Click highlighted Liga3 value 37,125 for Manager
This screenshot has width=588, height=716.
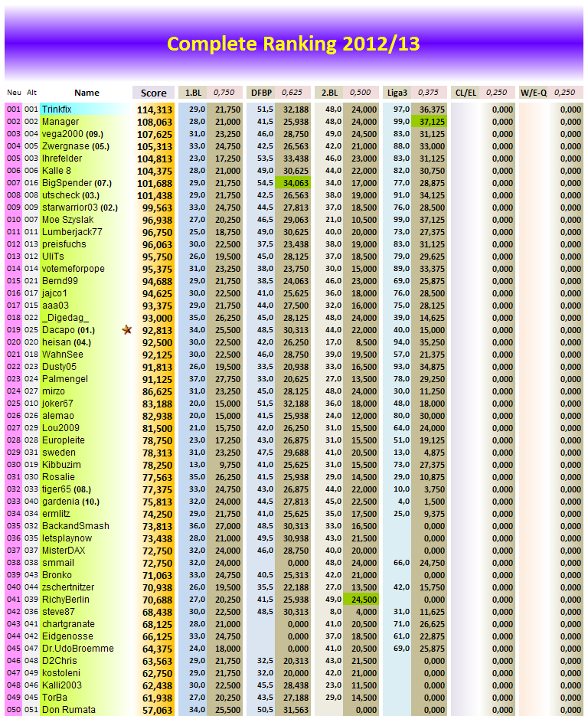(x=430, y=122)
